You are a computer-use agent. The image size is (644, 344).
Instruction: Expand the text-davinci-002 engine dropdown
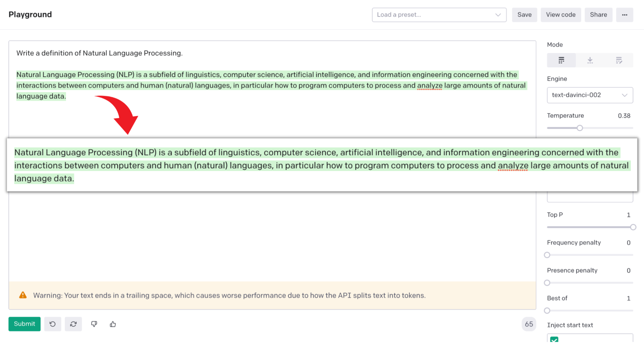(x=590, y=95)
